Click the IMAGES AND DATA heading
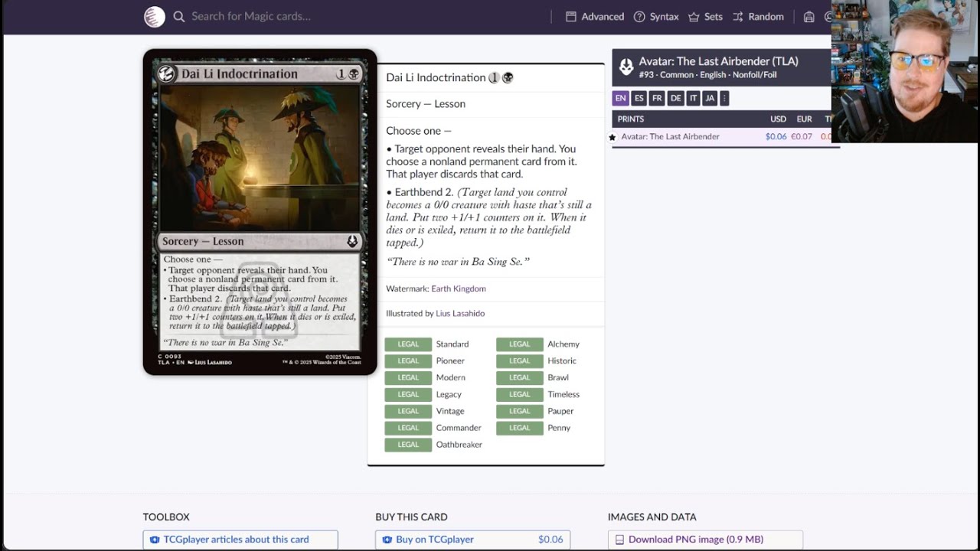This screenshot has height=551, width=980. coord(652,517)
